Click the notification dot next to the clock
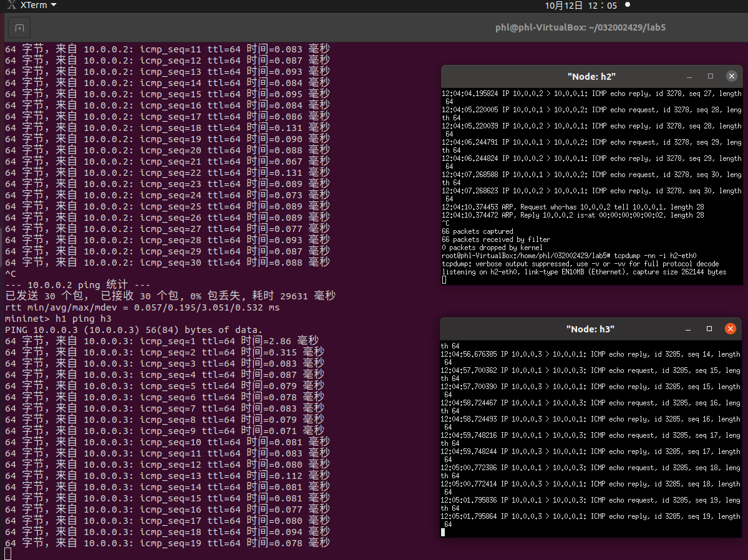 [628, 5]
